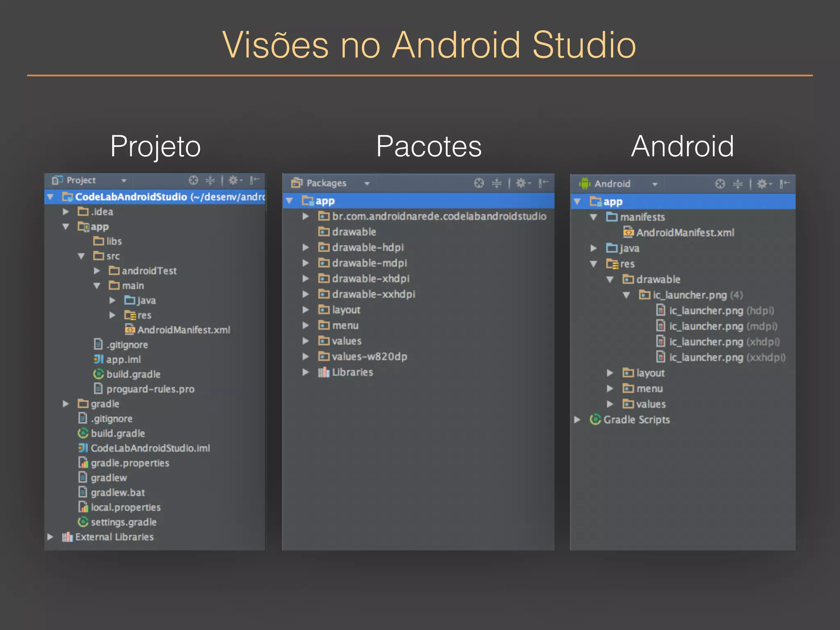Open the Packages view dropdown
The width and height of the screenshot is (840, 630).
(x=367, y=183)
